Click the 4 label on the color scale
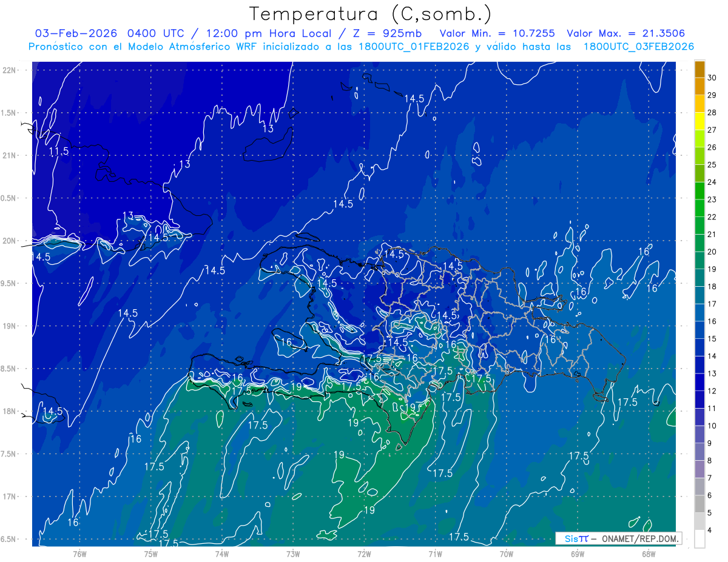728x562 pixels. [710, 530]
